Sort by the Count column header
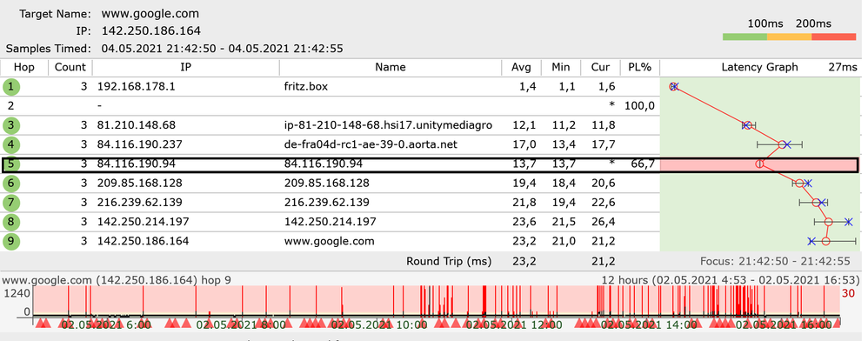This screenshot has width=868, height=341. 70,68
